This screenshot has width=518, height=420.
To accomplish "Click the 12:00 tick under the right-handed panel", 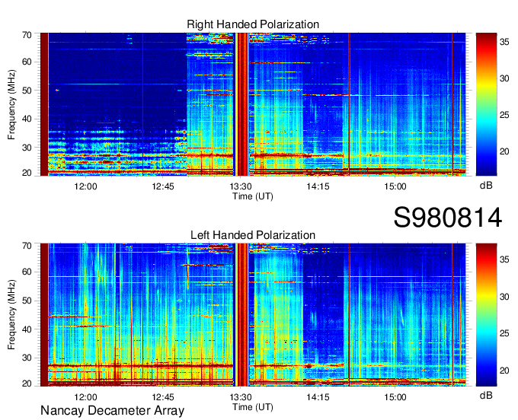I will 85,186.
